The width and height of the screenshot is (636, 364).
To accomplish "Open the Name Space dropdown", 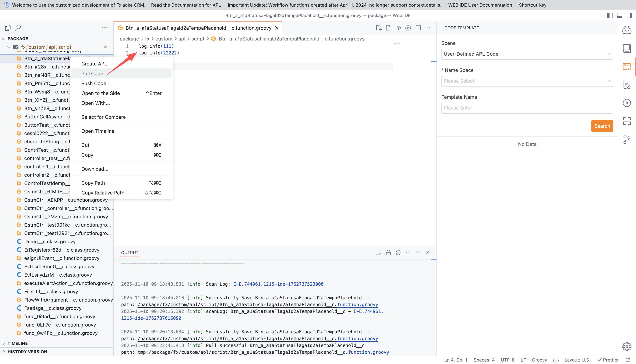I will point(527,81).
